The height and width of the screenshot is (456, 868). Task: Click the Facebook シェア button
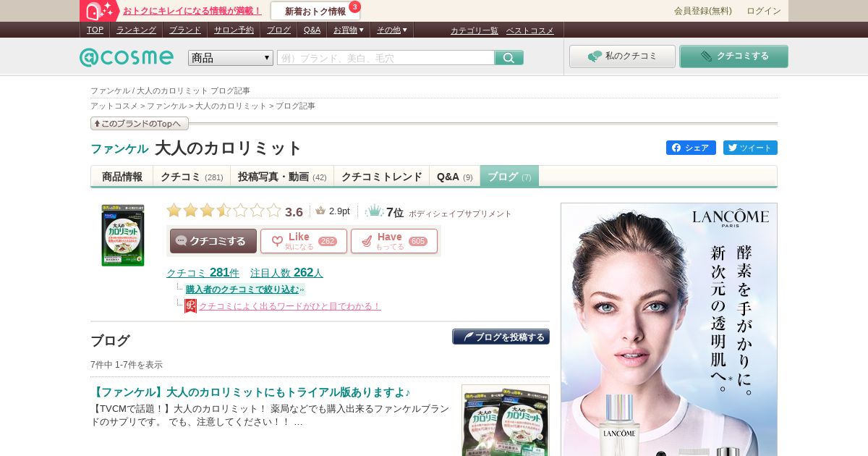tap(691, 148)
